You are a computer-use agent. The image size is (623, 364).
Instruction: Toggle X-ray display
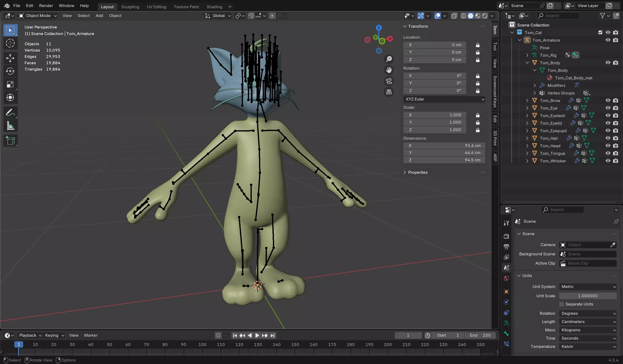pos(454,16)
